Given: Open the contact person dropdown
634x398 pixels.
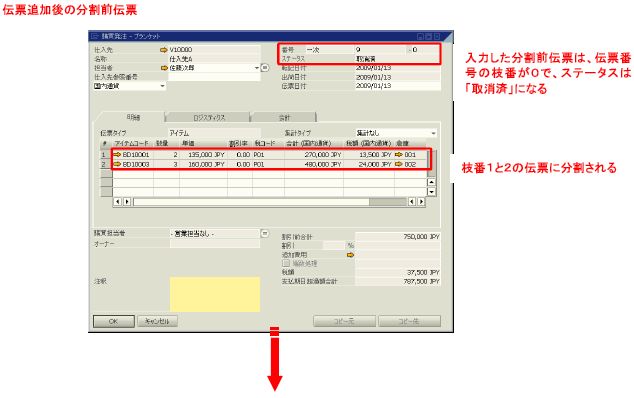Looking at the screenshot, I should pyautogui.click(x=257, y=68).
